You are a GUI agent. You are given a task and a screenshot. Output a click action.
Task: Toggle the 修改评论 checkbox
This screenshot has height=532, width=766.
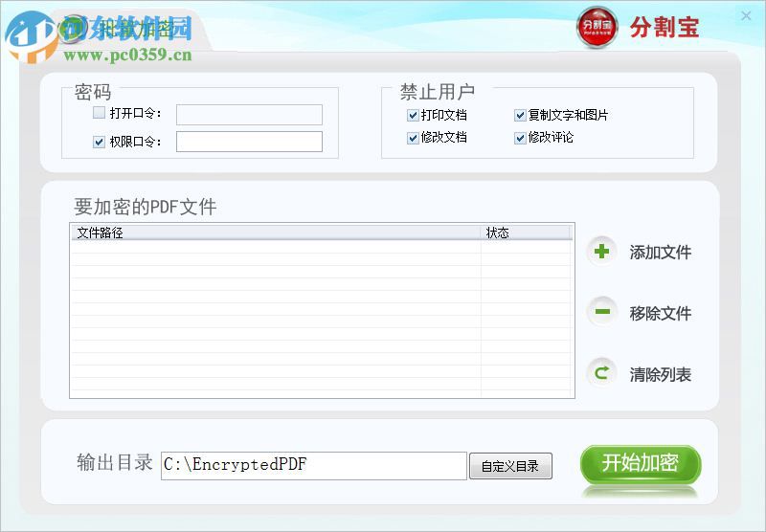tap(520, 138)
